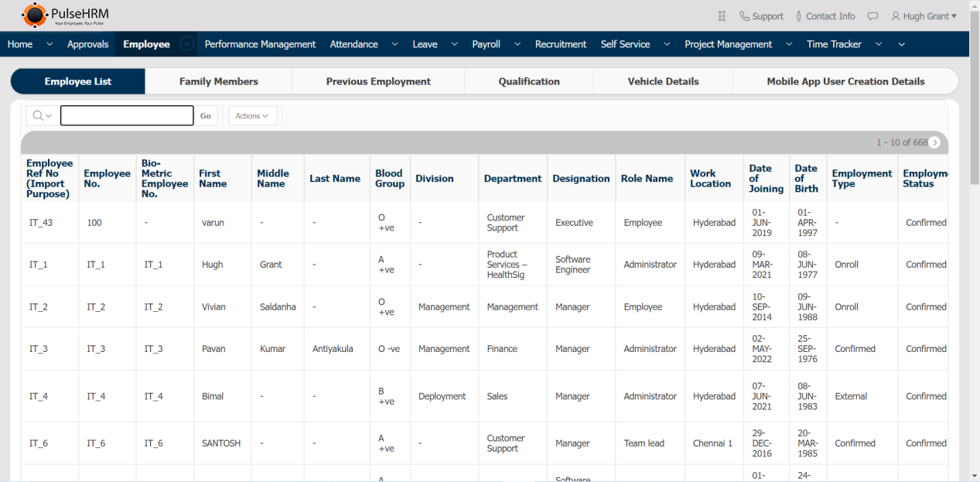
Task: Open the Vehicle Details tab
Action: point(663,81)
